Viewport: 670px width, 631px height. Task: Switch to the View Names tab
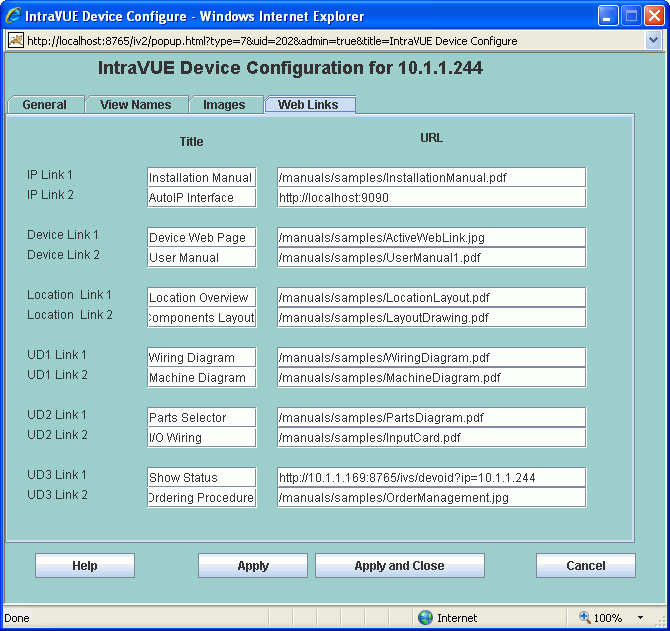click(136, 105)
